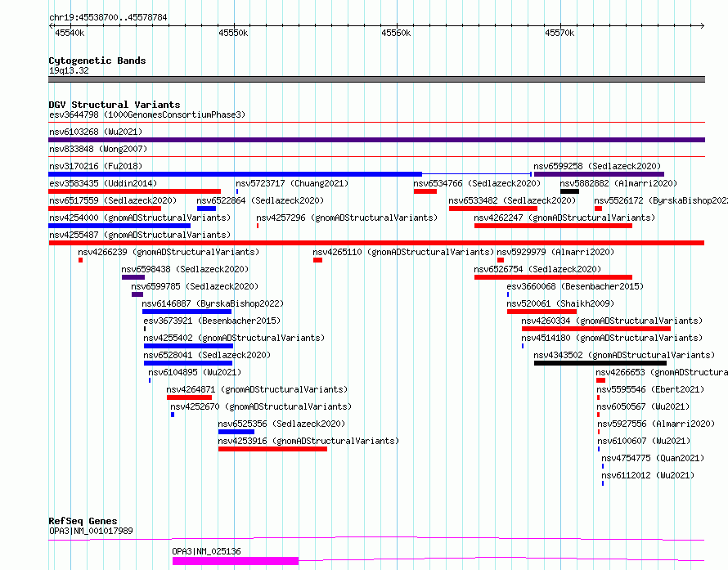Screen dimensions: 728x570
Task: Open the nsv6525356 (Sedlazeck2020) label
Action: tap(281, 424)
